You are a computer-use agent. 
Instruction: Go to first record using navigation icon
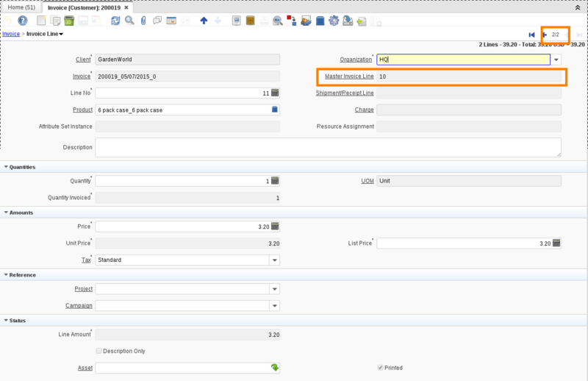pos(531,35)
